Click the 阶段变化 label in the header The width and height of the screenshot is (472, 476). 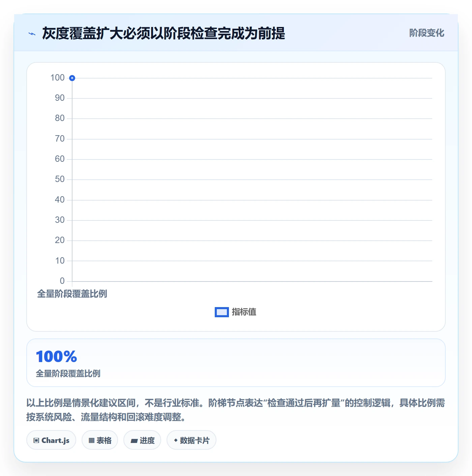coord(426,33)
